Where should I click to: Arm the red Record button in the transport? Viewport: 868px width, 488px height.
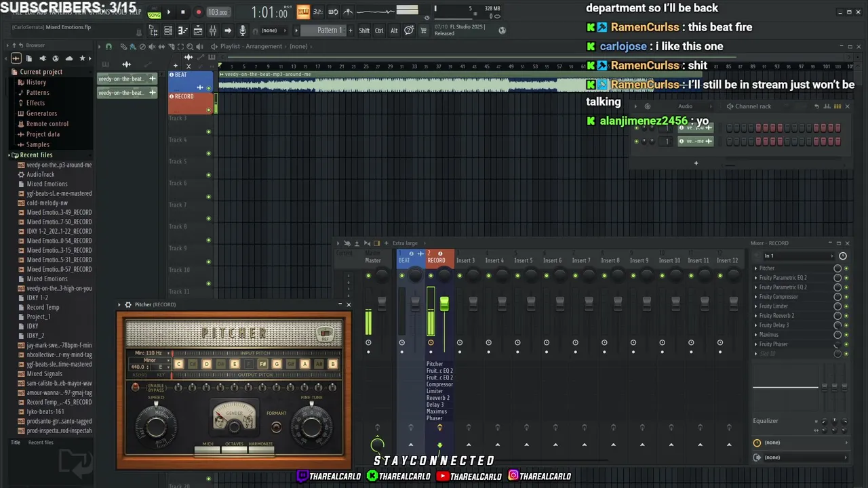click(198, 12)
